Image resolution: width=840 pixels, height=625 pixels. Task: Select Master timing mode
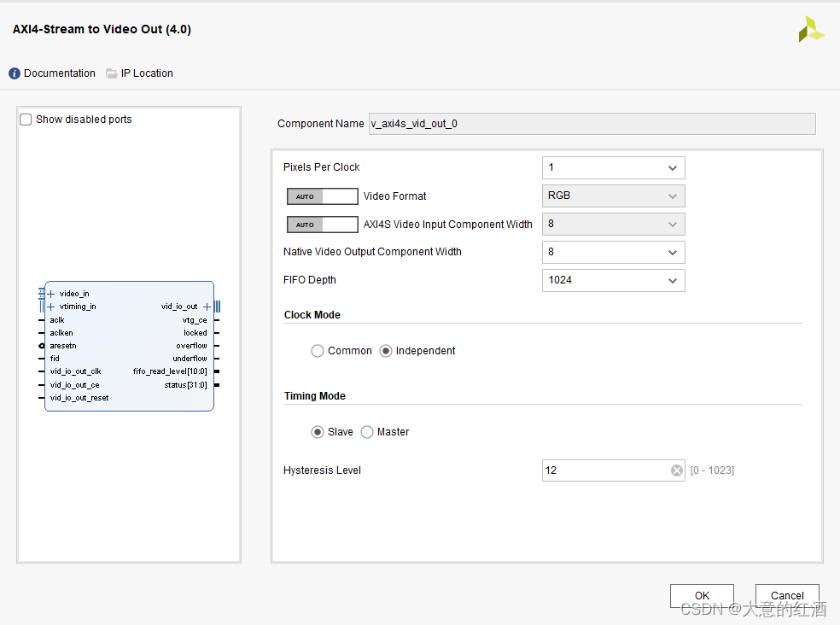click(x=367, y=431)
